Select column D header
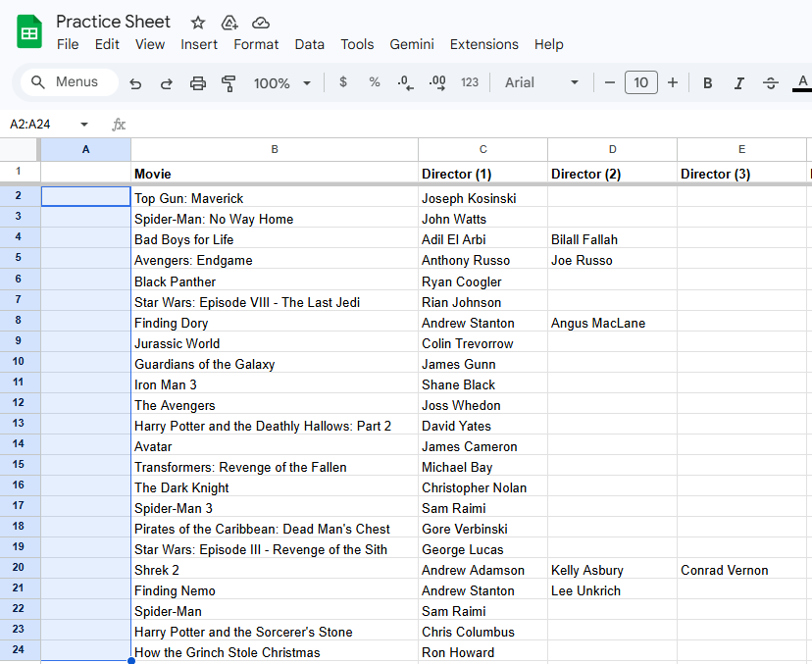This screenshot has width=812, height=664. click(613, 150)
